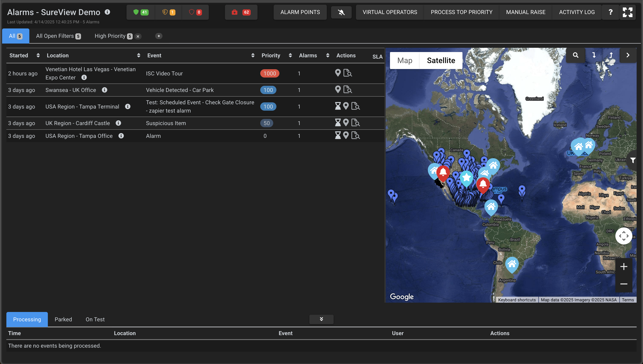Show info for Venetian Expo Center location
The width and height of the screenshot is (643, 364).
tap(84, 78)
